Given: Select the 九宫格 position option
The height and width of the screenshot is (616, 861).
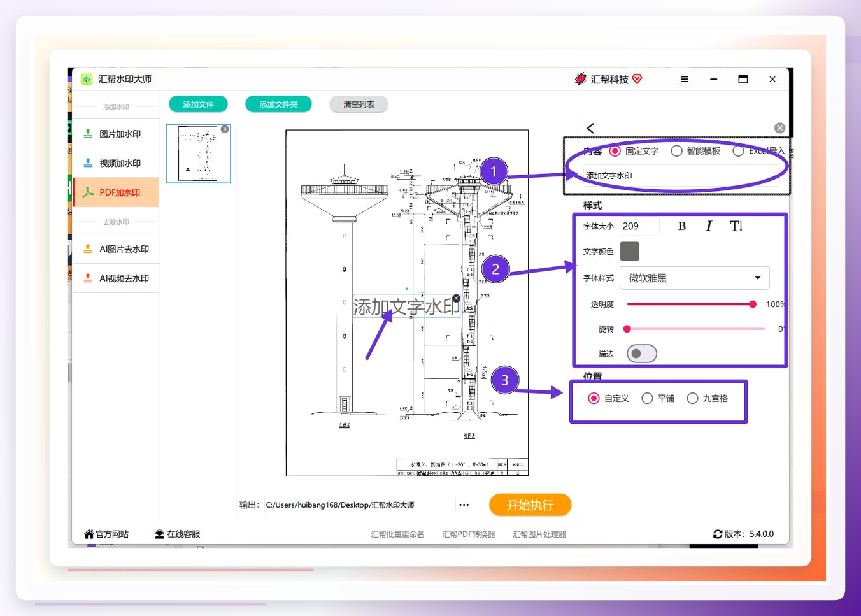Looking at the screenshot, I should [692, 398].
